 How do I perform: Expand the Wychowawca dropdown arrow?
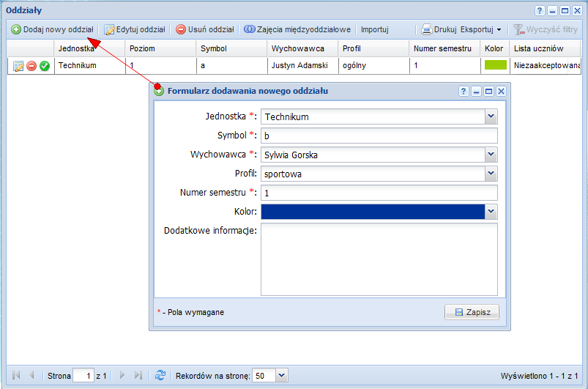pyautogui.click(x=491, y=155)
